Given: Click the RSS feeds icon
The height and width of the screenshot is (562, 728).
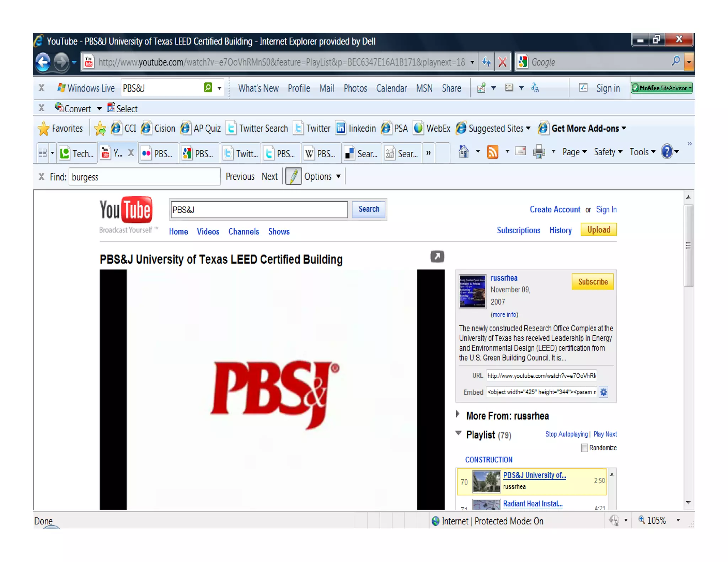Looking at the screenshot, I should tap(492, 152).
